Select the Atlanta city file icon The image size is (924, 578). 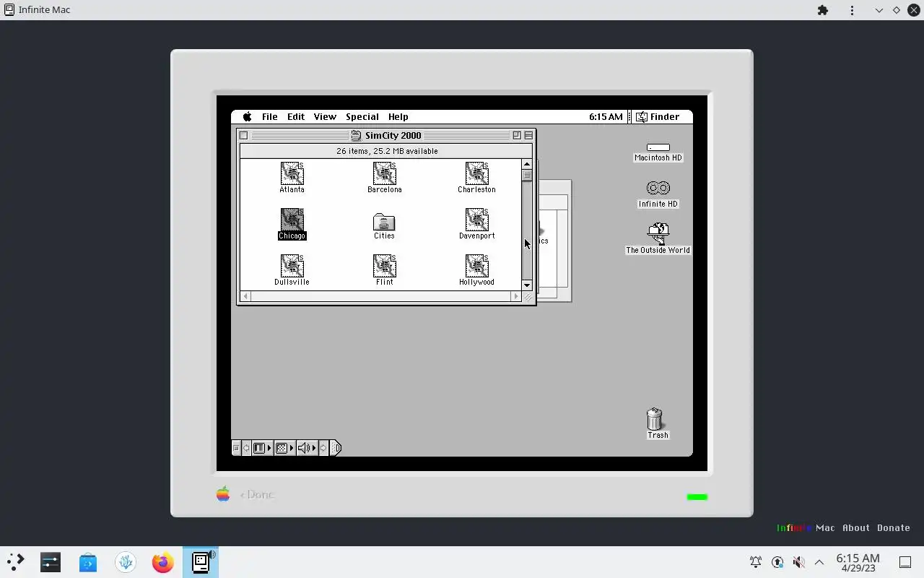pos(292,173)
